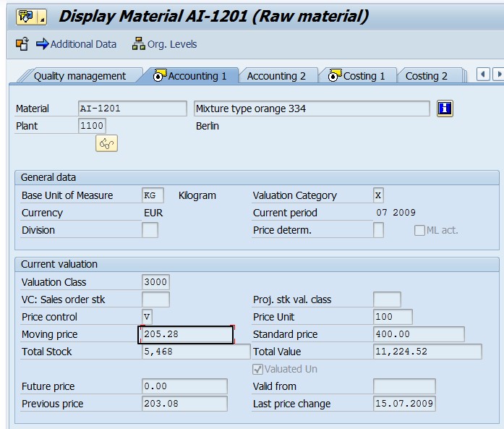Click the blue Additional Data arrow icon

pyautogui.click(x=42, y=43)
